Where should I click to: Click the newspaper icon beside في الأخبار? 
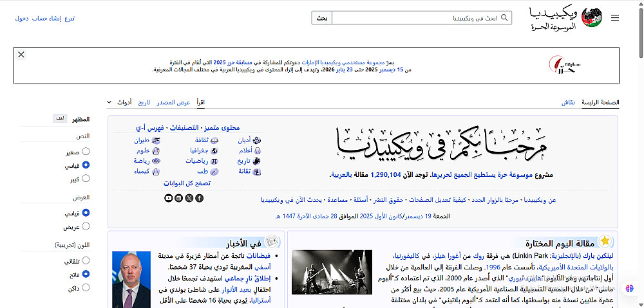(x=271, y=242)
